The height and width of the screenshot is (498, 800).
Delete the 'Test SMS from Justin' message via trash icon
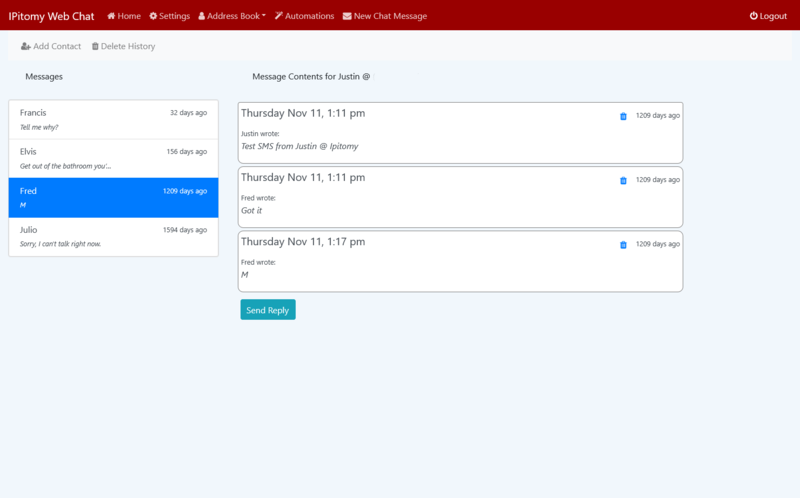click(x=623, y=116)
